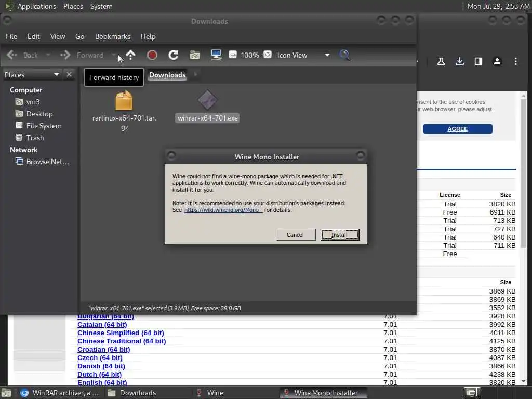The image size is (532, 399).
Task: Reset zoom by clicking 100%
Action: point(250,55)
